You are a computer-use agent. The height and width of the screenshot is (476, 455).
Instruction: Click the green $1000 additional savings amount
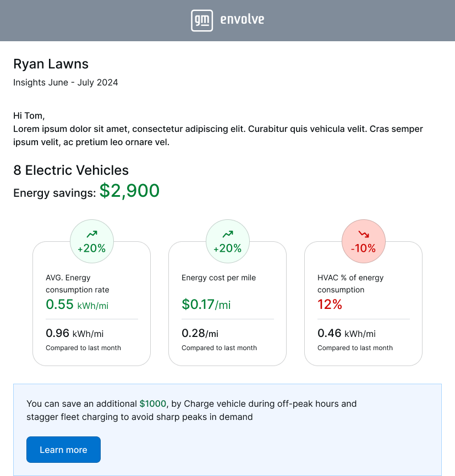click(x=152, y=403)
